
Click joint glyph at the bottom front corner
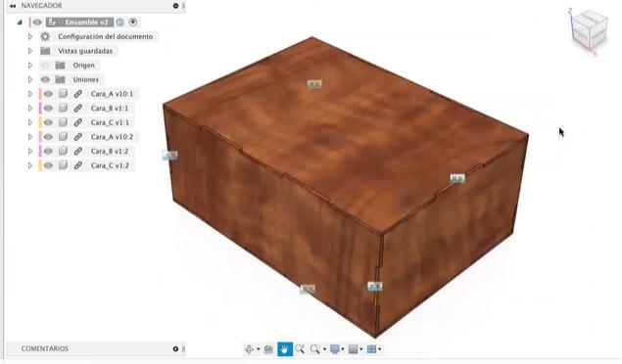pos(375,286)
